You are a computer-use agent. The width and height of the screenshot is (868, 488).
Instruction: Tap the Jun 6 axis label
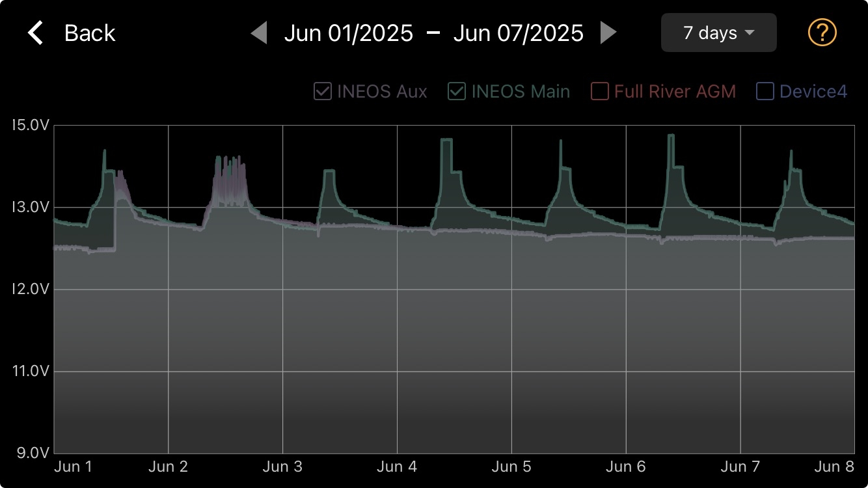[626, 467]
